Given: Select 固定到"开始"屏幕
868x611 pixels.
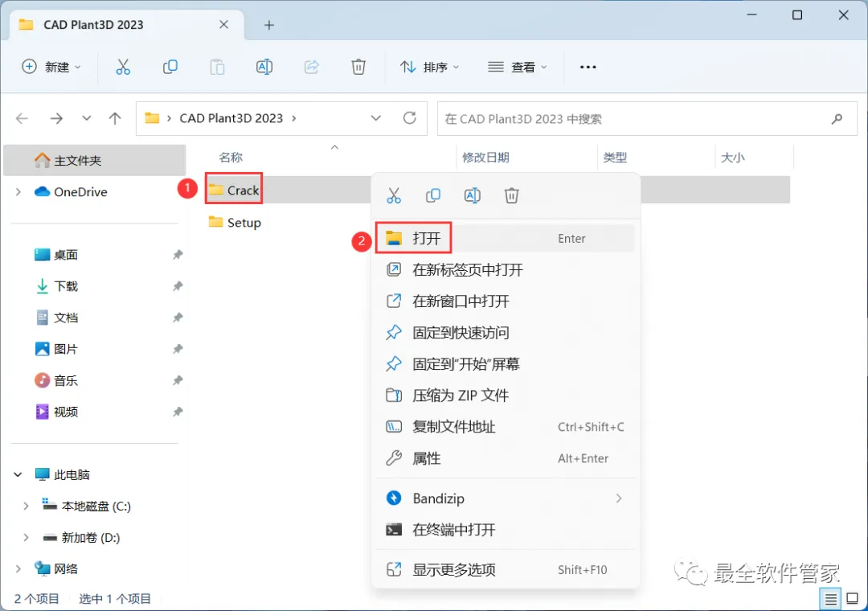Looking at the screenshot, I should pyautogui.click(x=506, y=364).
